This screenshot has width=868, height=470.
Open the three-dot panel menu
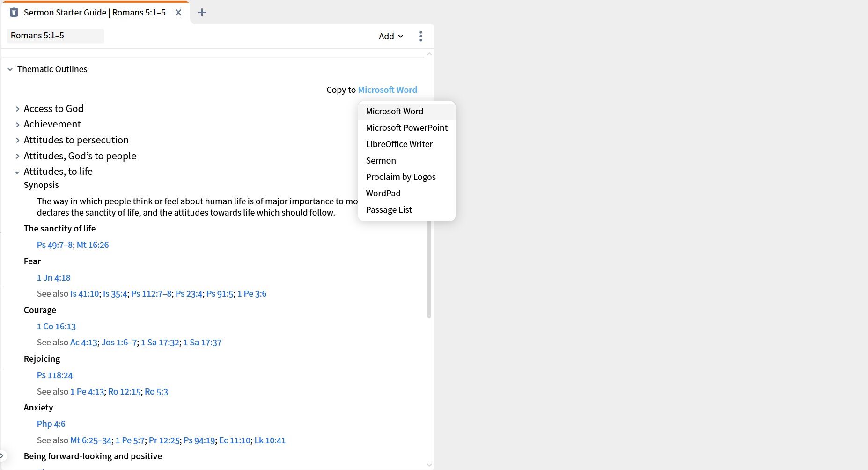[x=420, y=37]
